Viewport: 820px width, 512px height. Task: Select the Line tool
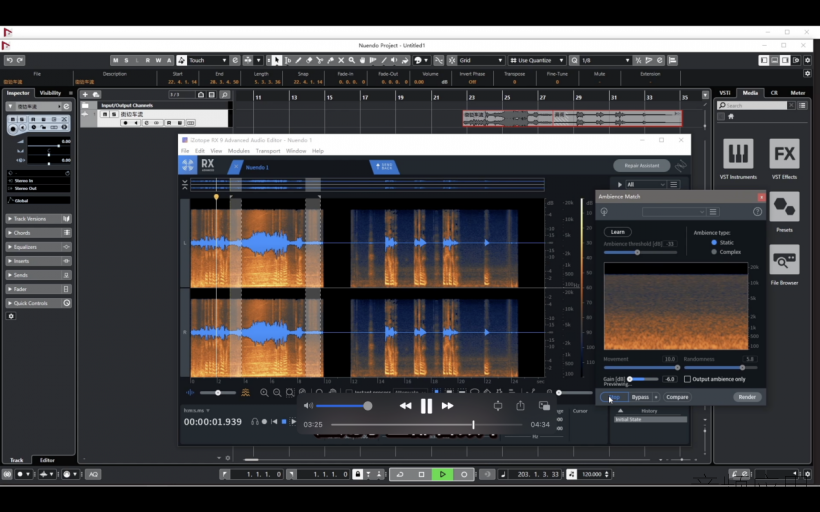pos(383,60)
